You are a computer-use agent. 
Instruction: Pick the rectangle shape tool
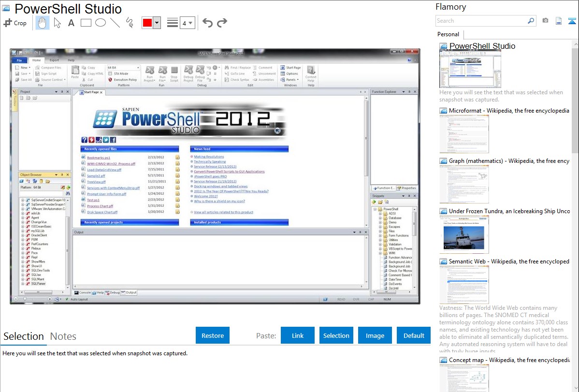[86, 23]
